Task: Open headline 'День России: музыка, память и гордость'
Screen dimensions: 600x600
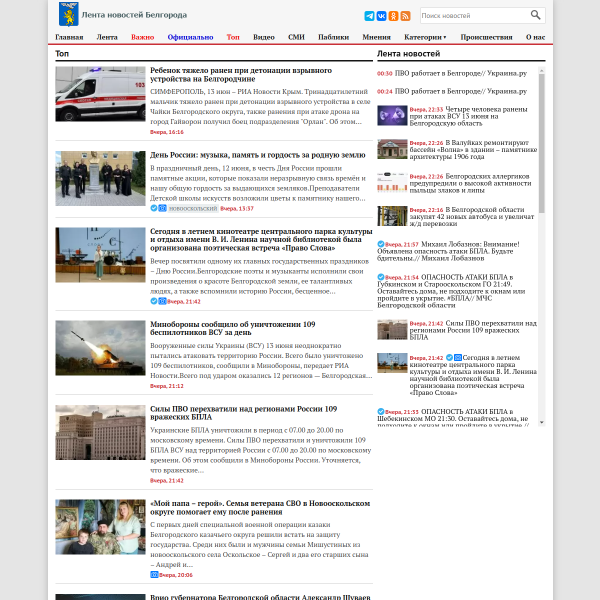Action: (x=258, y=155)
